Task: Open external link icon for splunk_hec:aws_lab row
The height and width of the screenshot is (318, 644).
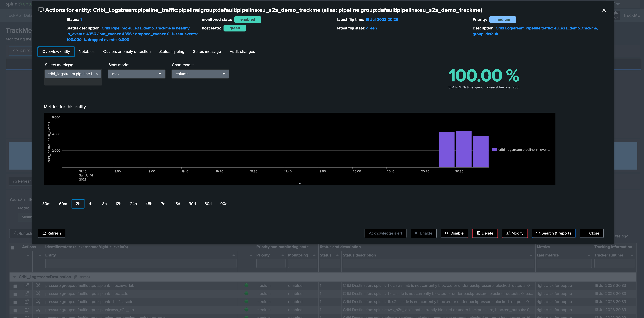Action: (x=27, y=286)
